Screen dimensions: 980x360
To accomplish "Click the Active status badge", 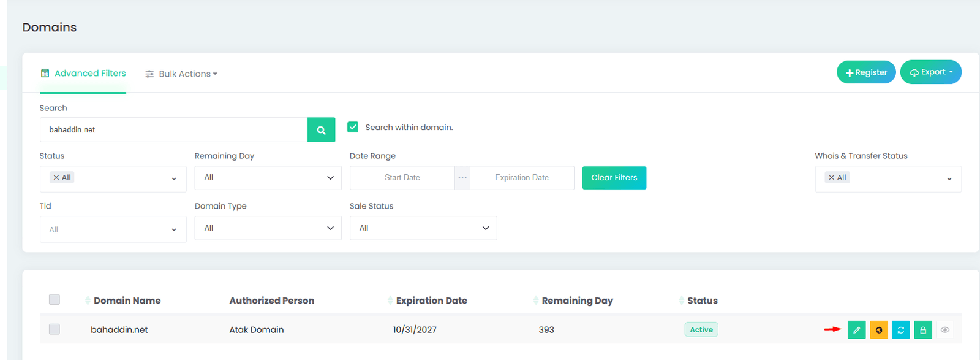I will (x=701, y=330).
